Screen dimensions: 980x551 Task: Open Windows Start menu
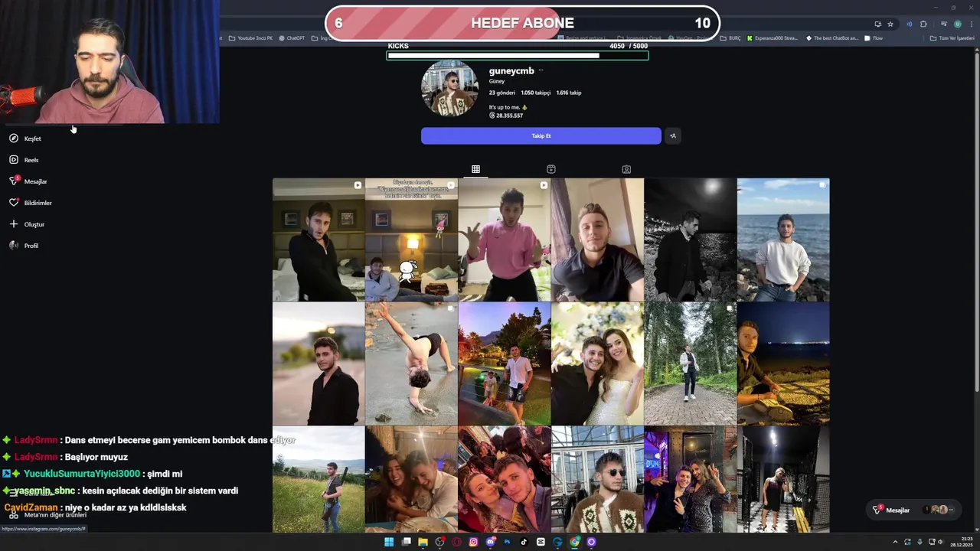[389, 542]
